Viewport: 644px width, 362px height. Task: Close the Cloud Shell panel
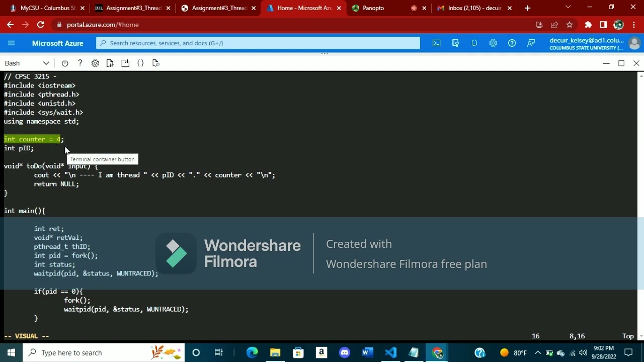click(636, 63)
